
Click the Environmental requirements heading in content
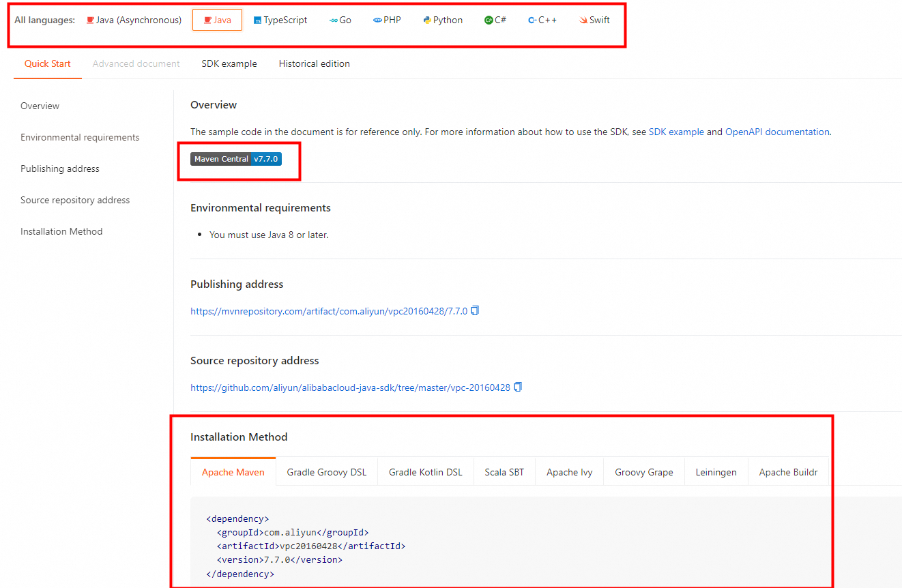pyautogui.click(x=261, y=207)
